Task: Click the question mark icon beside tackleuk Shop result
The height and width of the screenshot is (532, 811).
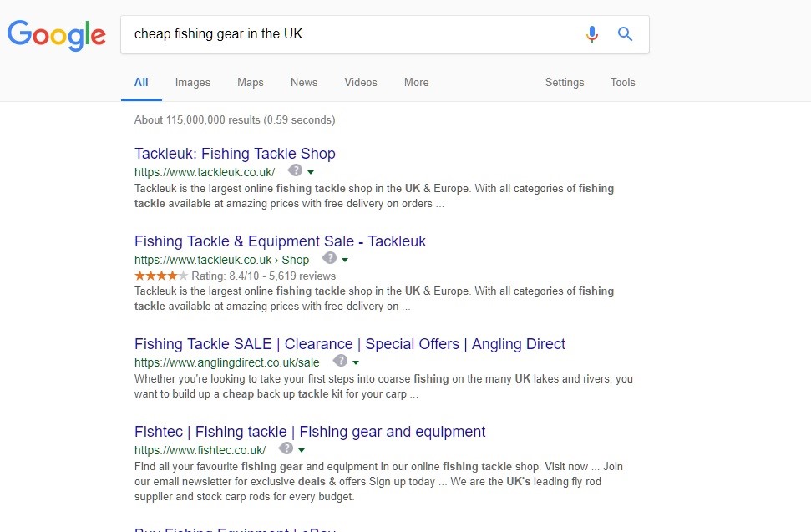Action: pyautogui.click(x=329, y=257)
